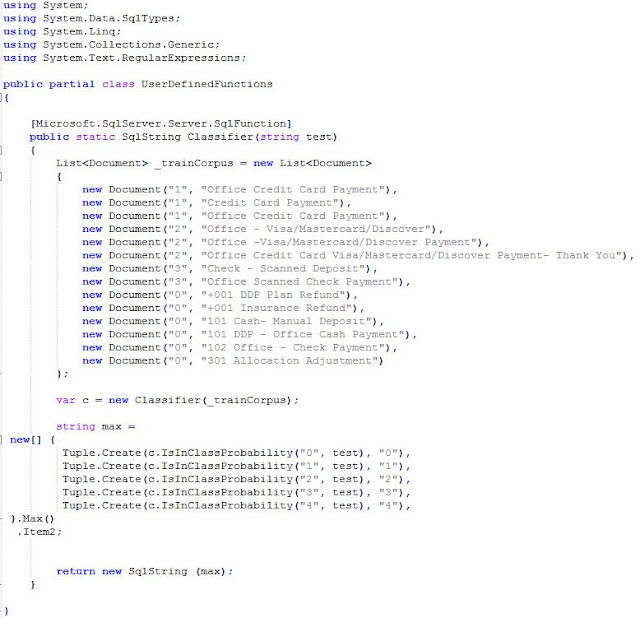The width and height of the screenshot is (640, 618).
Task: Click the "SqlString Classifier(string test)" method signature
Action: (229, 137)
